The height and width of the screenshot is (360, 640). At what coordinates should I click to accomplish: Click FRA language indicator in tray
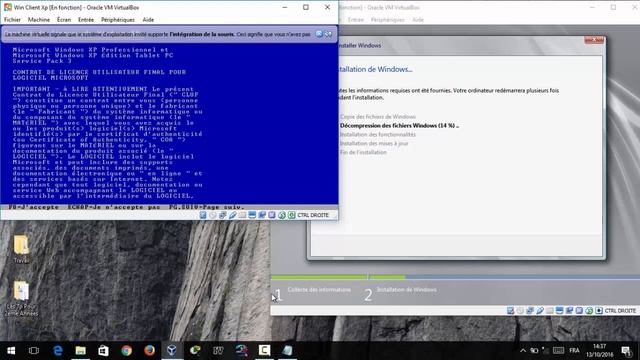pos(574,351)
